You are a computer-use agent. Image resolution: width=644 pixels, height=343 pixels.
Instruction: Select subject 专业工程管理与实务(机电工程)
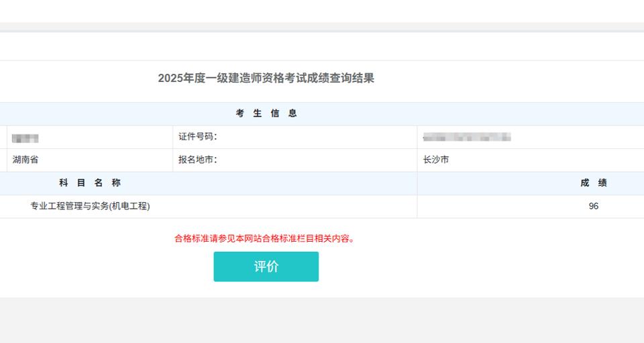90,206
